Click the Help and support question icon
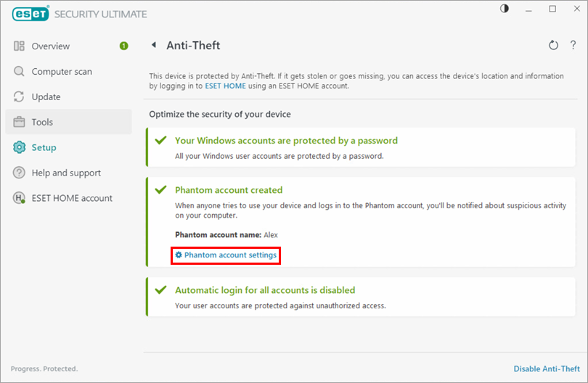 pos(20,173)
